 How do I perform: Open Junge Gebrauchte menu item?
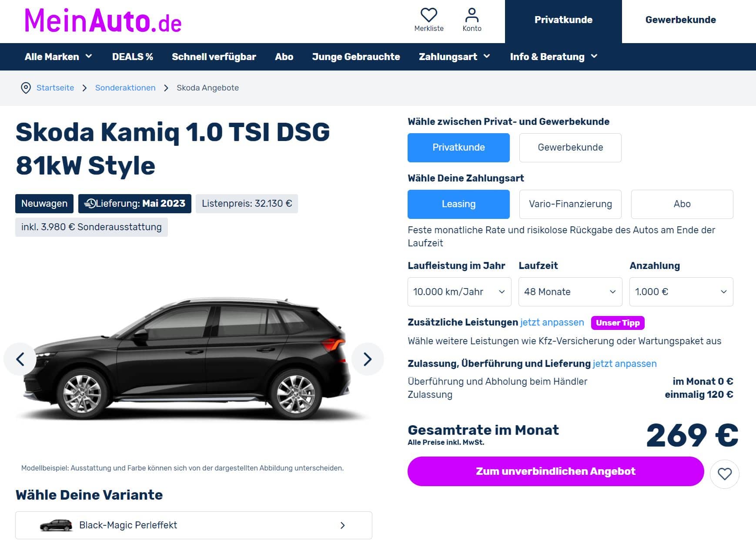(x=356, y=57)
